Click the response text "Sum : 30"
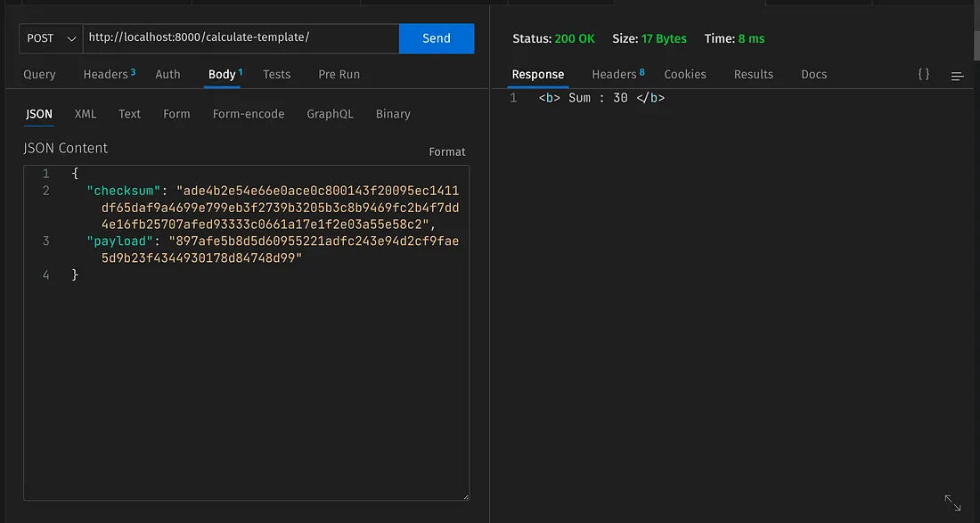The image size is (980, 523). [598, 98]
